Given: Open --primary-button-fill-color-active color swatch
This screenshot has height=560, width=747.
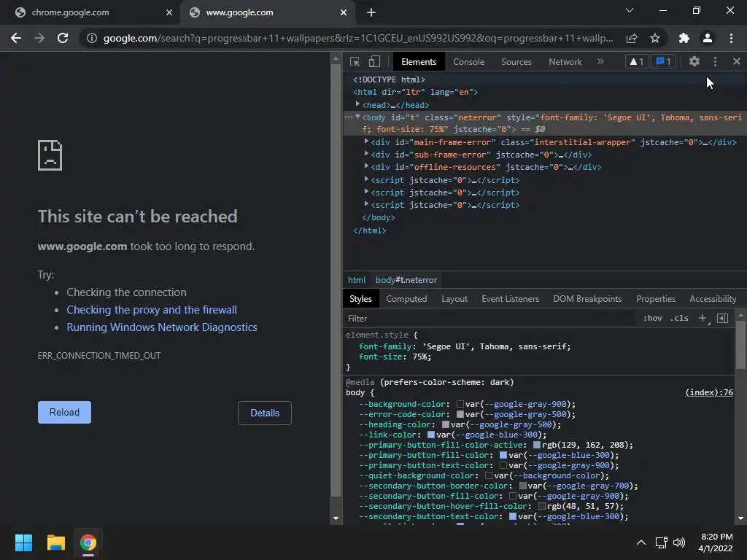Looking at the screenshot, I should click(x=536, y=445).
